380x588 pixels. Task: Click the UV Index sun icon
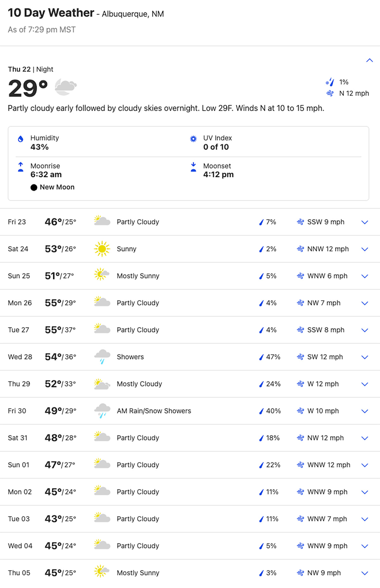click(193, 139)
